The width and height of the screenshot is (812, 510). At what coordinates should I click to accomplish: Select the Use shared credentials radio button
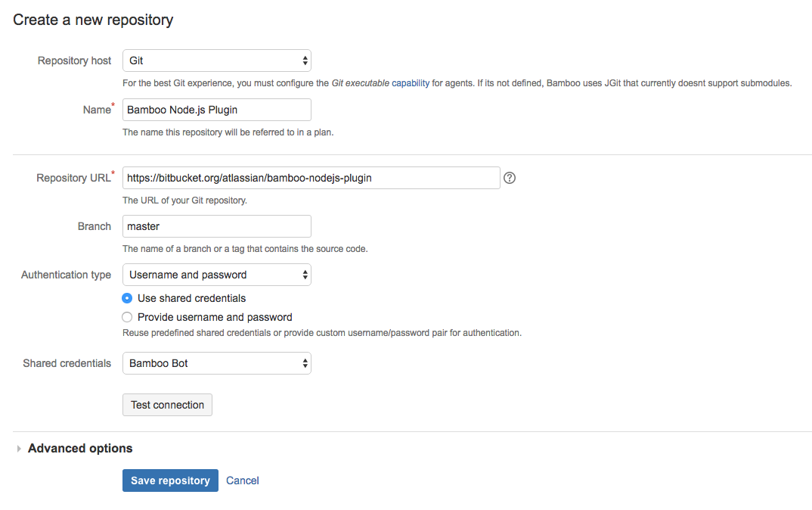[x=127, y=298]
